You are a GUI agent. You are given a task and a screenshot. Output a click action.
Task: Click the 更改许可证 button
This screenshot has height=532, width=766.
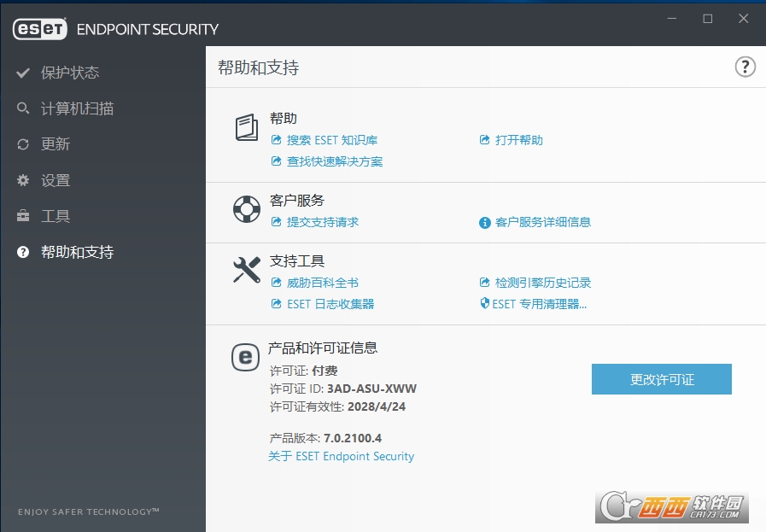coord(662,379)
